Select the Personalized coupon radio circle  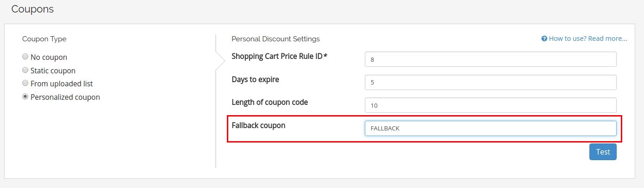[25, 97]
